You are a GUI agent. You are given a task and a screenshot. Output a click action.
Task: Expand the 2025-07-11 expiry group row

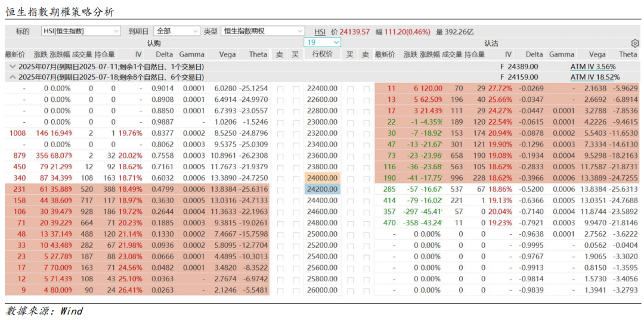point(12,67)
